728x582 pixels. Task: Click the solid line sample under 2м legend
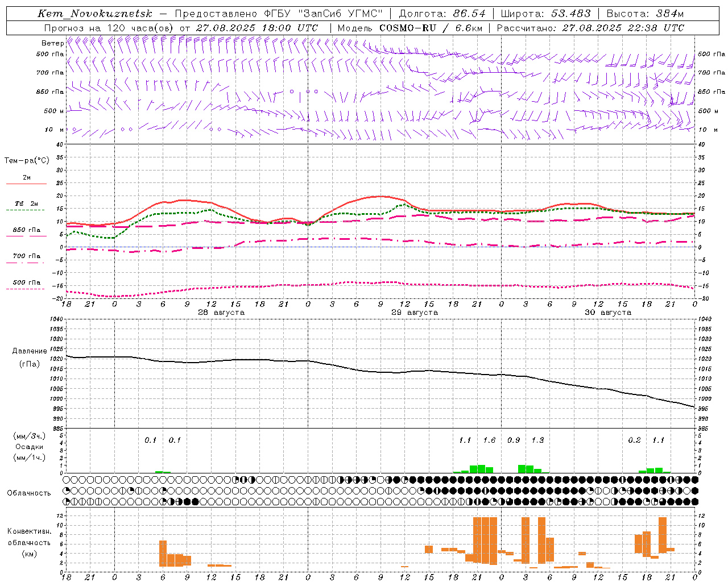[26, 184]
